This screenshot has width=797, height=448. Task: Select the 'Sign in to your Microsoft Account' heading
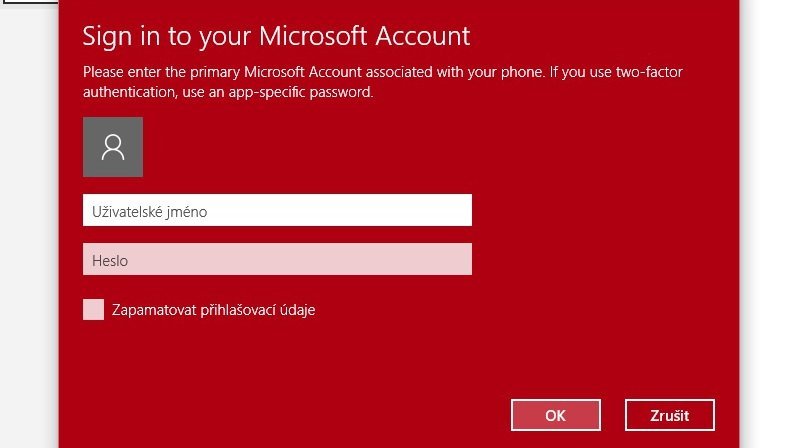(x=276, y=37)
